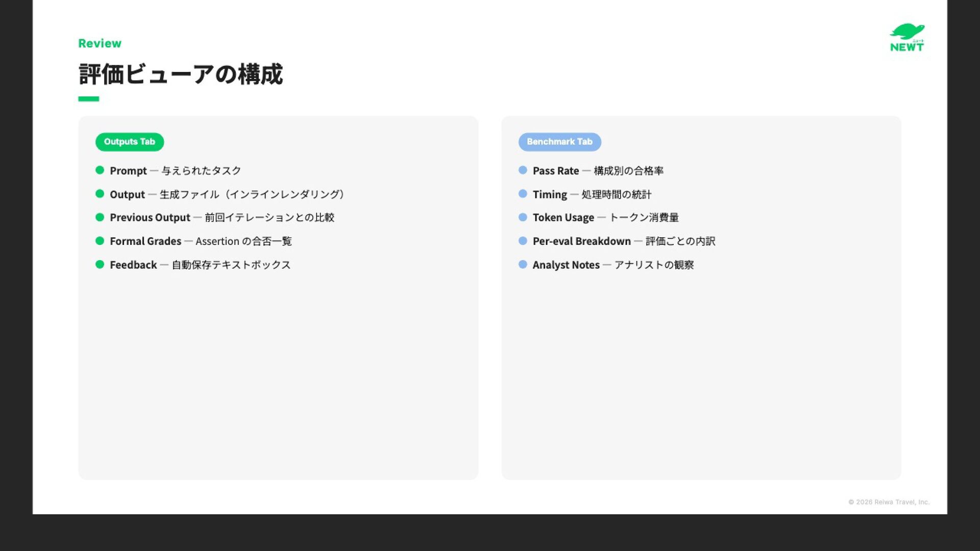Click the Review section label
This screenshot has width=980, height=551.
[100, 43]
